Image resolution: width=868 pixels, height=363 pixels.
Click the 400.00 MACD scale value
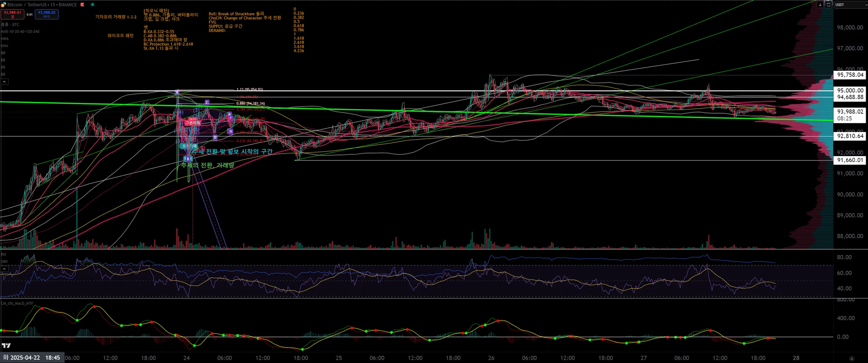[x=845, y=318]
